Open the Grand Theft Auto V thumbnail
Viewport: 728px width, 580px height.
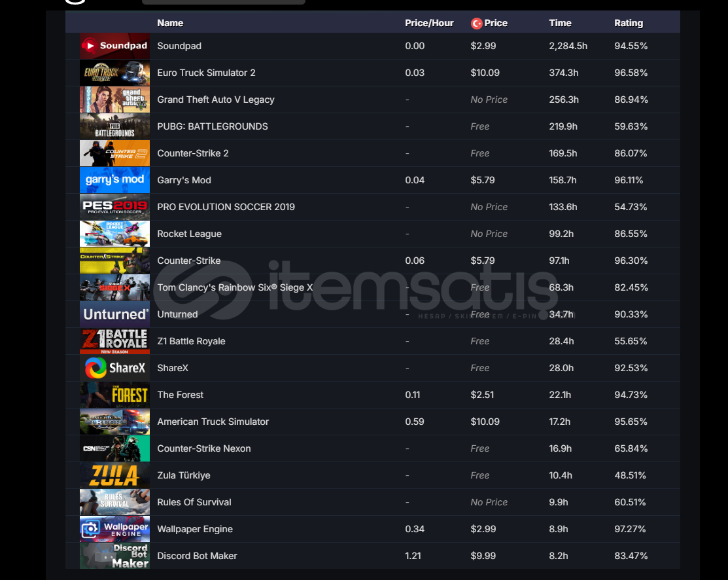(x=114, y=100)
